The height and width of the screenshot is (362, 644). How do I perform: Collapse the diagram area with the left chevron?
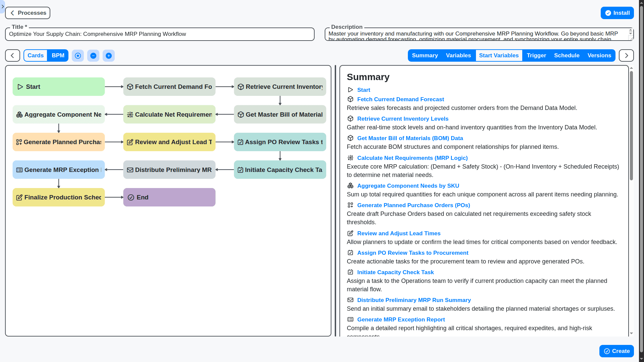coord(12,55)
